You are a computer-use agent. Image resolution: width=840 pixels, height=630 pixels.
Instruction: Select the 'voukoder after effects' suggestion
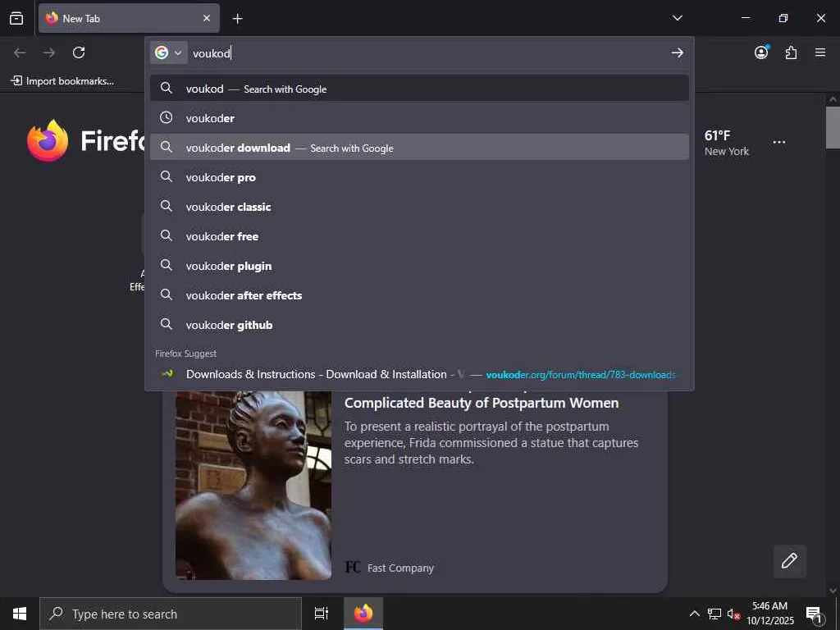coord(419,295)
